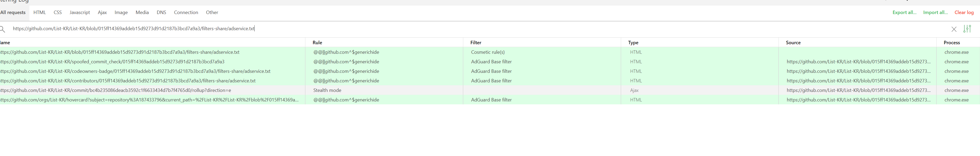This screenshot has width=980, height=156.
Task: Click the Export all link
Action: pos(904,12)
